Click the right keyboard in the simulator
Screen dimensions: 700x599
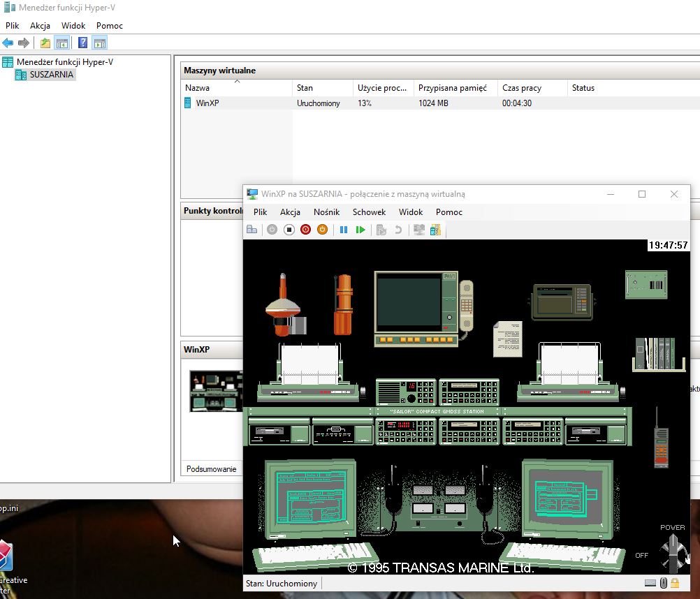pos(562,556)
